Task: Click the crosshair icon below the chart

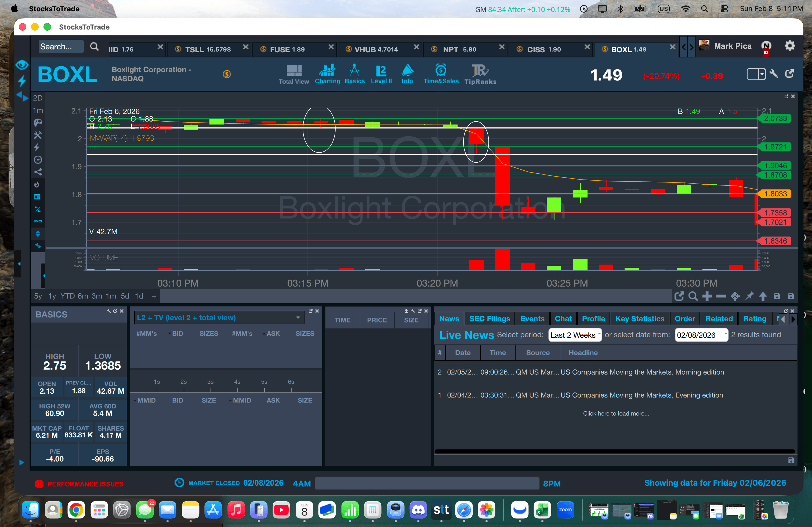Action: (x=735, y=296)
